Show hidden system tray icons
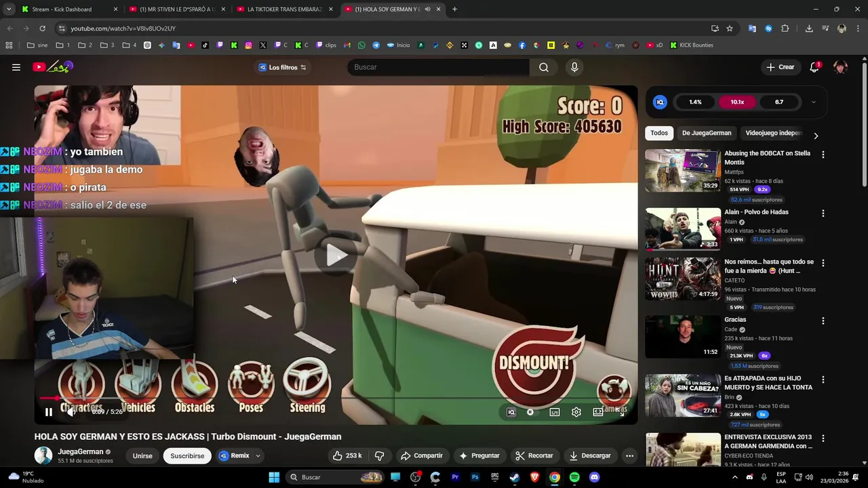868x488 pixels. point(734,477)
